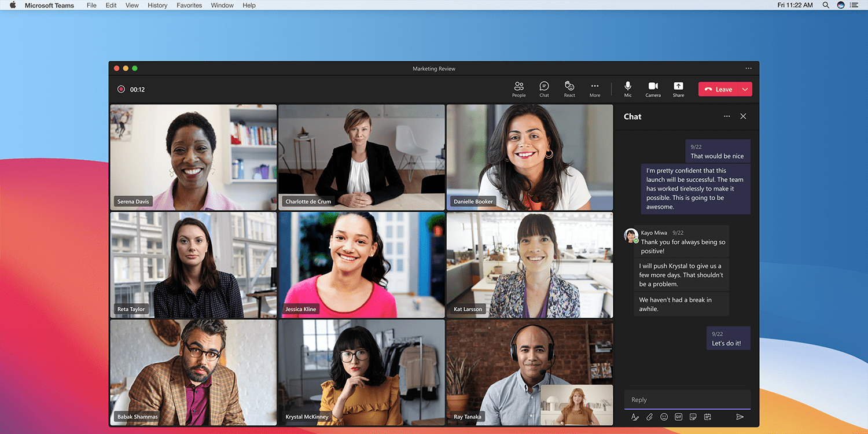Open the More meeting options menu

(x=594, y=89)
